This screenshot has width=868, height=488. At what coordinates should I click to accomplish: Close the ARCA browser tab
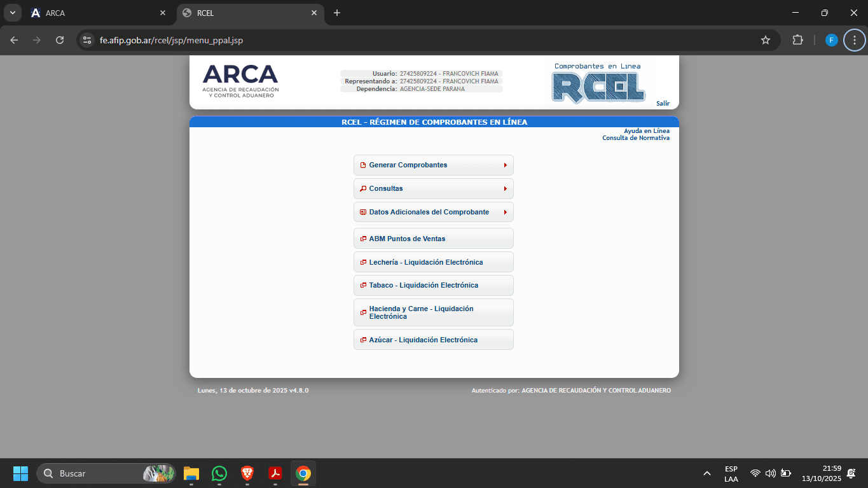(163, 13)
